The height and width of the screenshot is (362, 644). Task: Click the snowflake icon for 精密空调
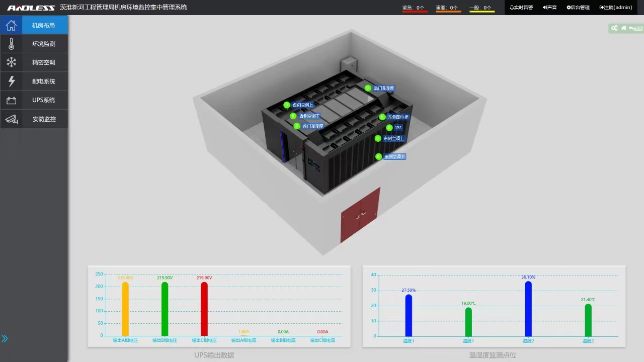coord(11,62)
